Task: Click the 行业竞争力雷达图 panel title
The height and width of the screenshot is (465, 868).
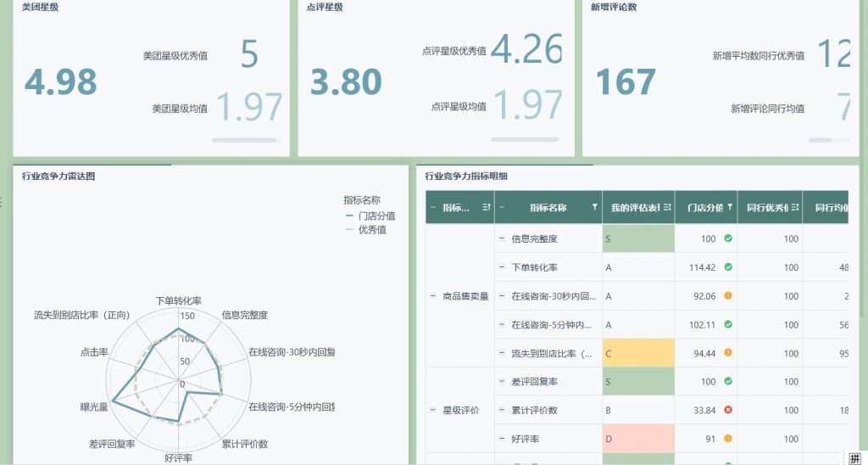Action: (58, 176)
